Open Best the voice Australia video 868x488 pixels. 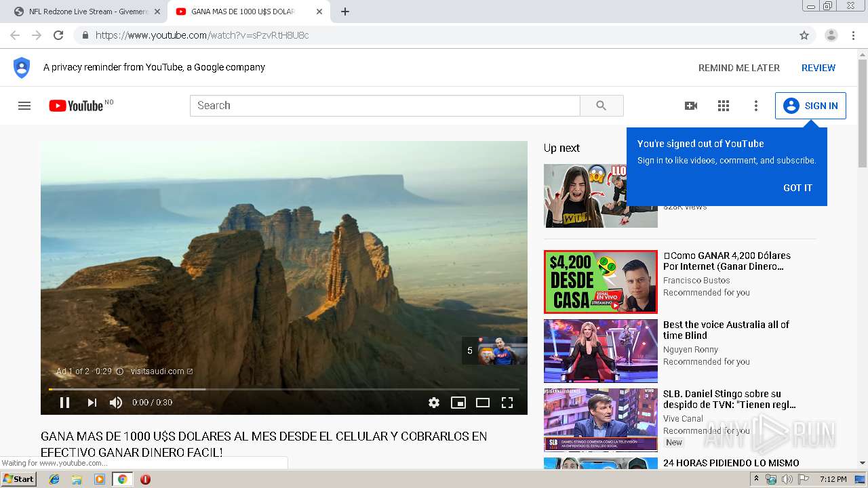726,330
